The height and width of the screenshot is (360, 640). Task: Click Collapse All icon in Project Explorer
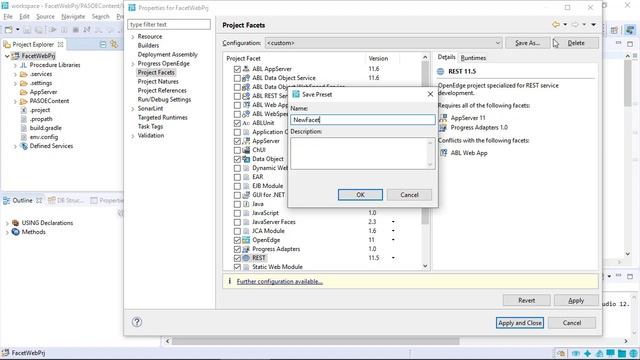point(103,44)
